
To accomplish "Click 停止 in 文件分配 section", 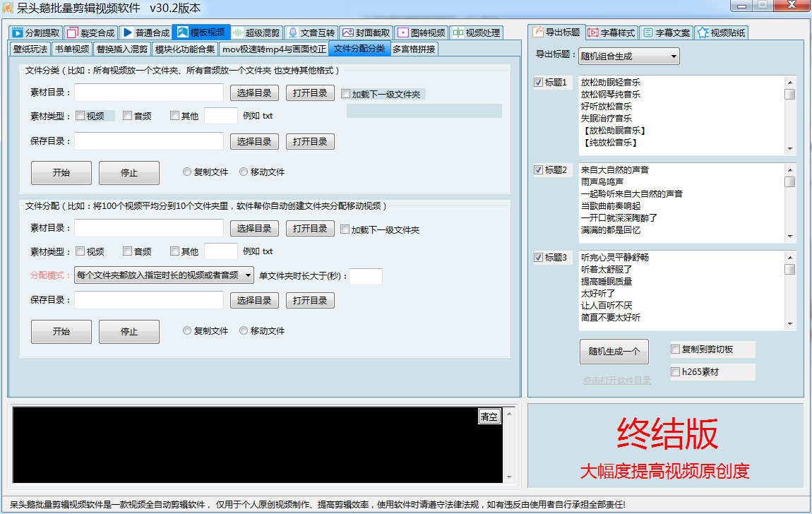I will coord(129,332).
